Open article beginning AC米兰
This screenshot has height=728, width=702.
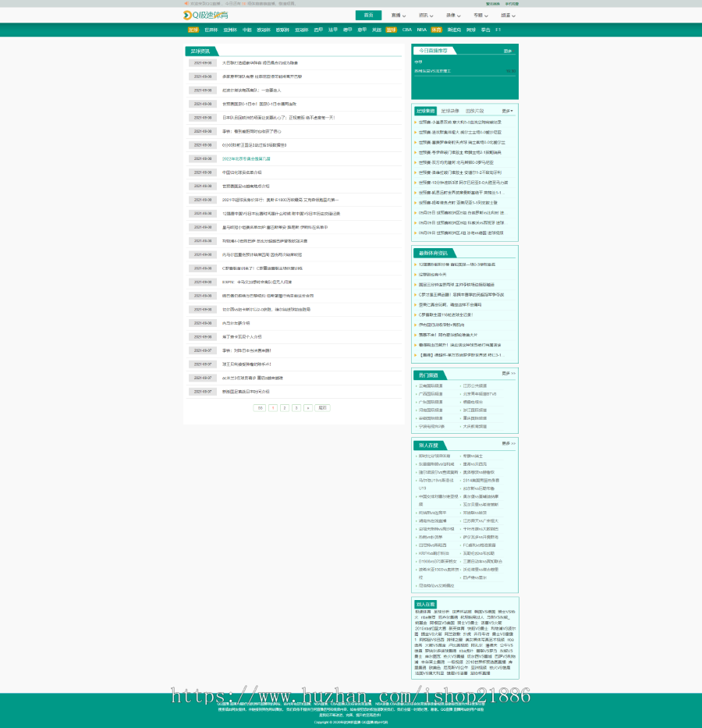[x=253, y=378]
